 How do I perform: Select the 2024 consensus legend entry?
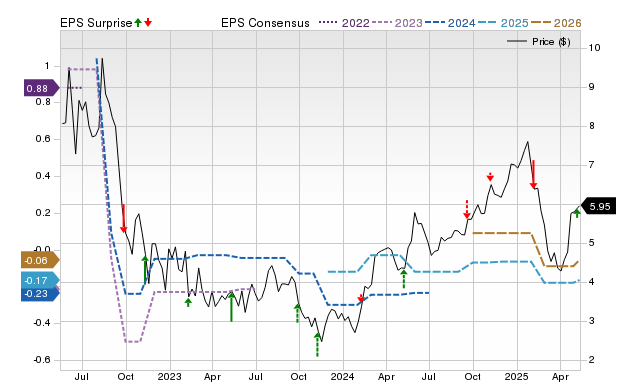click(450, 23)
